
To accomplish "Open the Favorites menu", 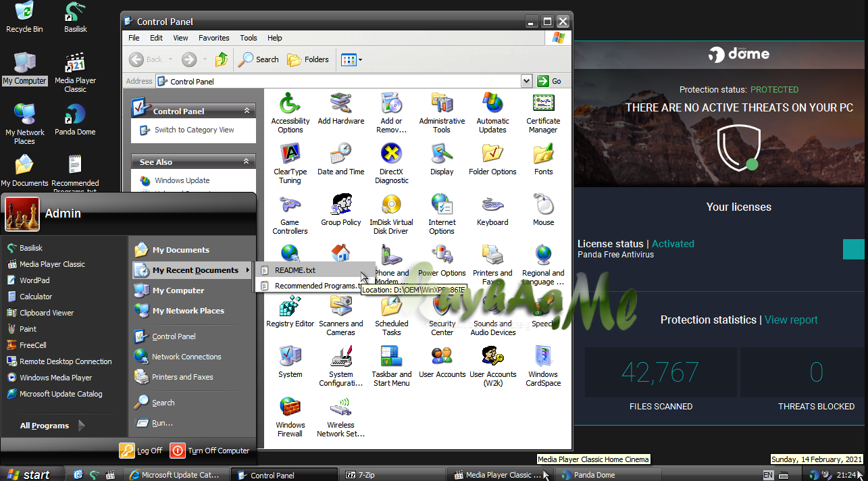I will point(213,38).
